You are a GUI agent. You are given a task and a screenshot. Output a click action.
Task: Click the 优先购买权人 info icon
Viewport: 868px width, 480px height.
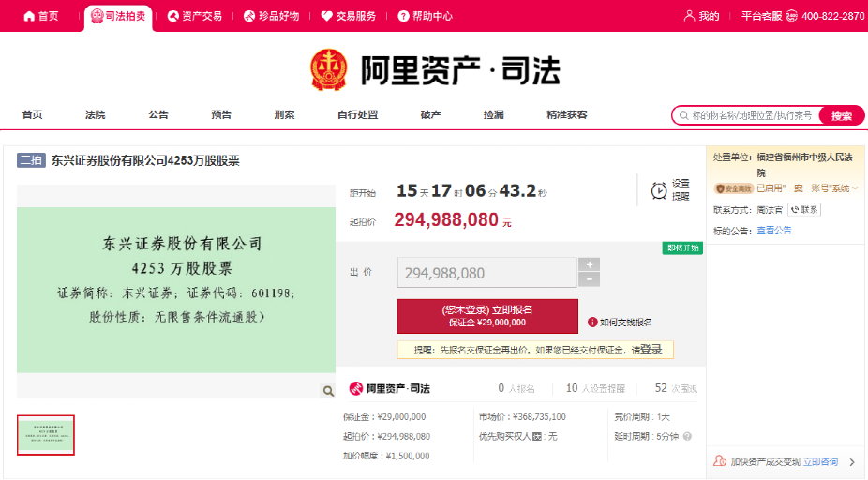[537, 436]
